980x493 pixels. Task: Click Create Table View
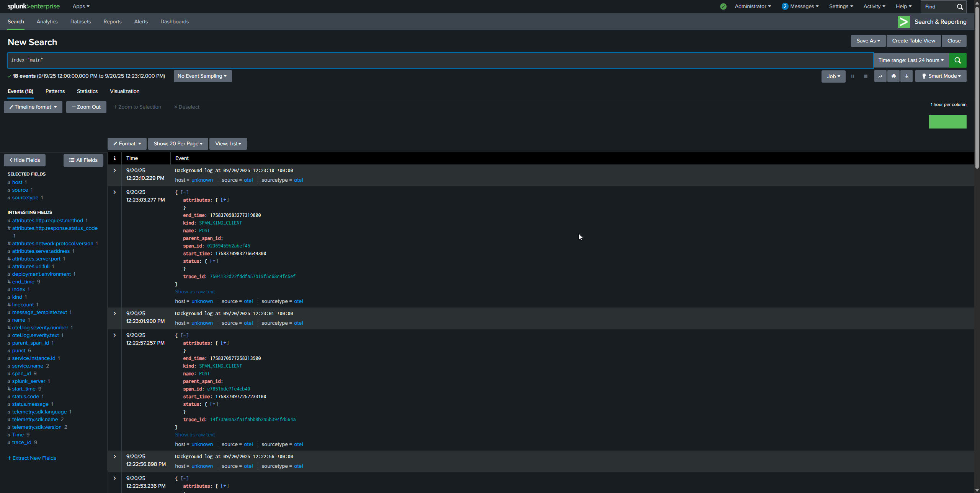[913, 41]
